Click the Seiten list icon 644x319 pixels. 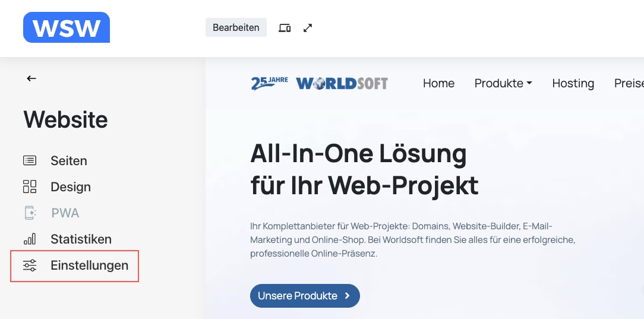coord(30,160)
